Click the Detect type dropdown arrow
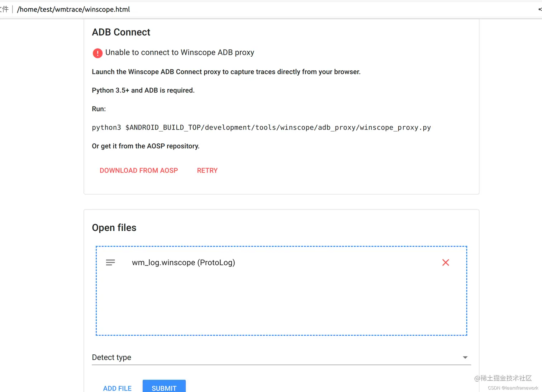This screenshot has height=392, width=542. pos(465,358)
